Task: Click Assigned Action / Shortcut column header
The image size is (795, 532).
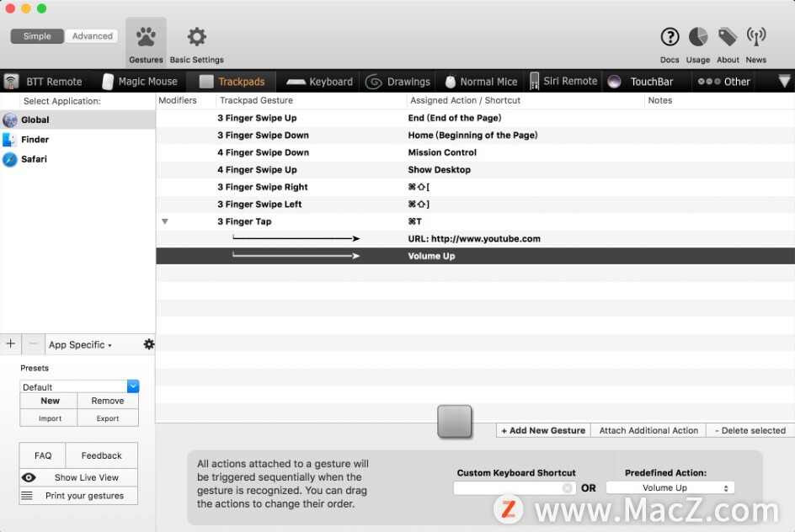Action: 465,100
